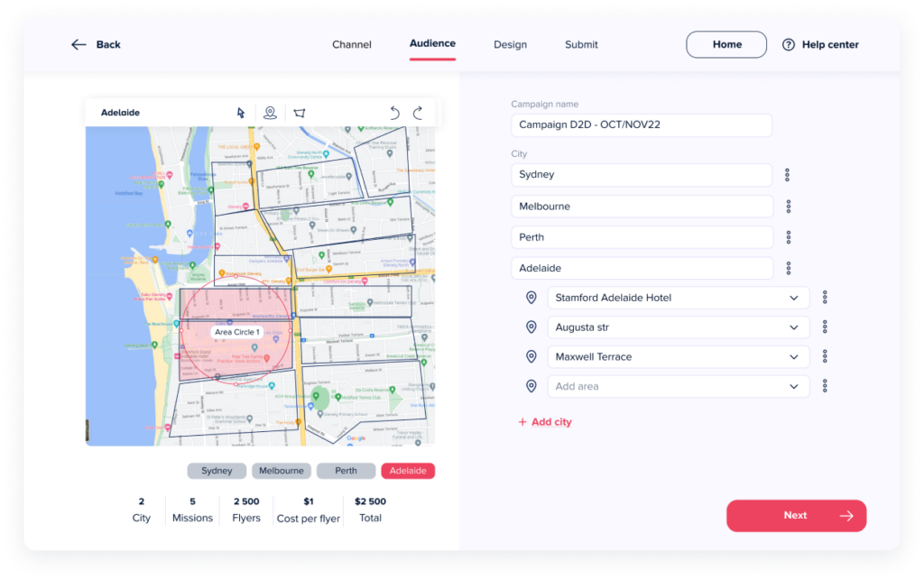Open options for Augusta str area
The image size is (924, 580).
(x=825, y=327)
